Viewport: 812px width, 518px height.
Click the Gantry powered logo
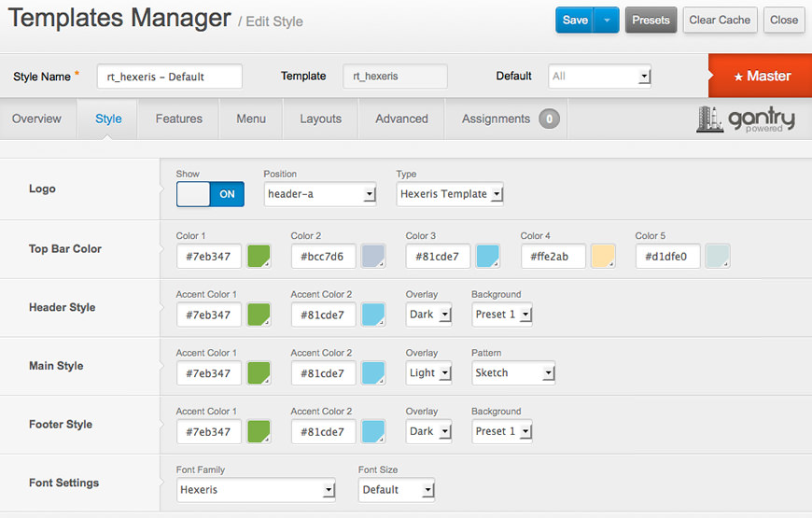coord(745,119)
